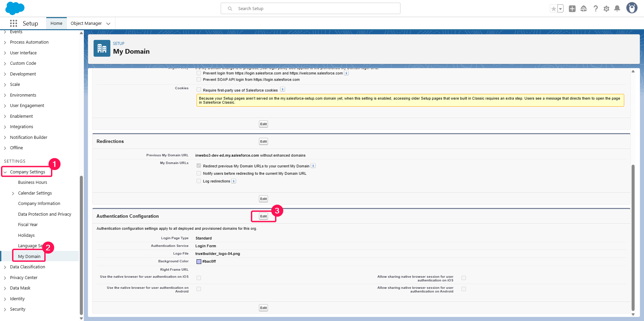Open the notifications bell
The width and height of the screenshot is (644, 321).
click(x=617, y=9)
